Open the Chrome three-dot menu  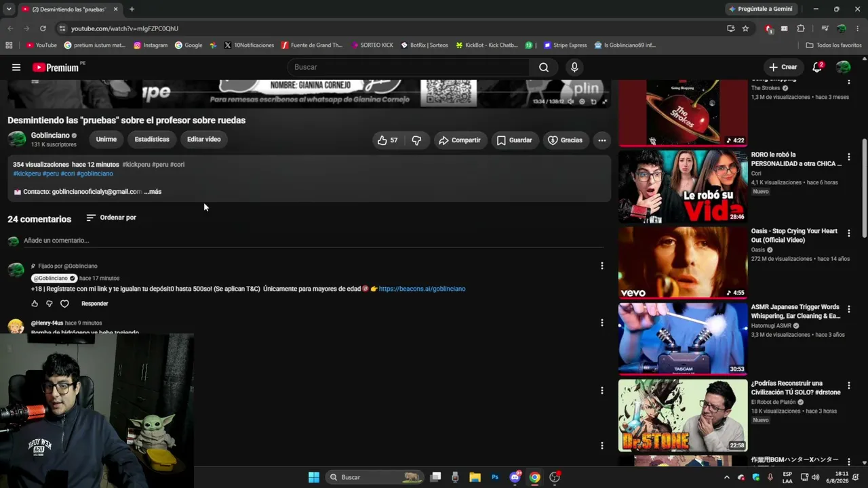(858, 28)
